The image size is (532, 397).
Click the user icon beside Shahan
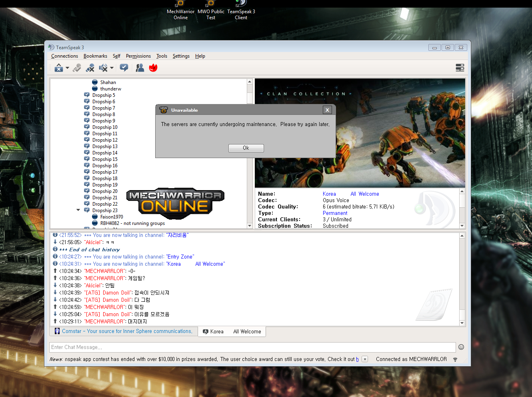[95, 82]
